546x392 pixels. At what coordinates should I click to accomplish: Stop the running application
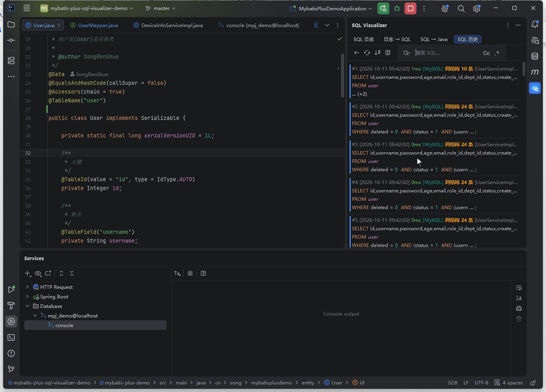coord(411,8)
